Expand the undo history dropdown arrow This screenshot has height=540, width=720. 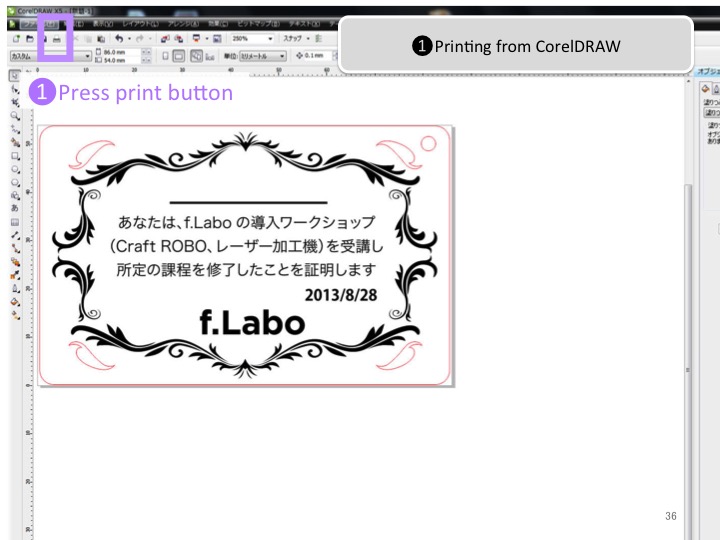pos(129,39)
